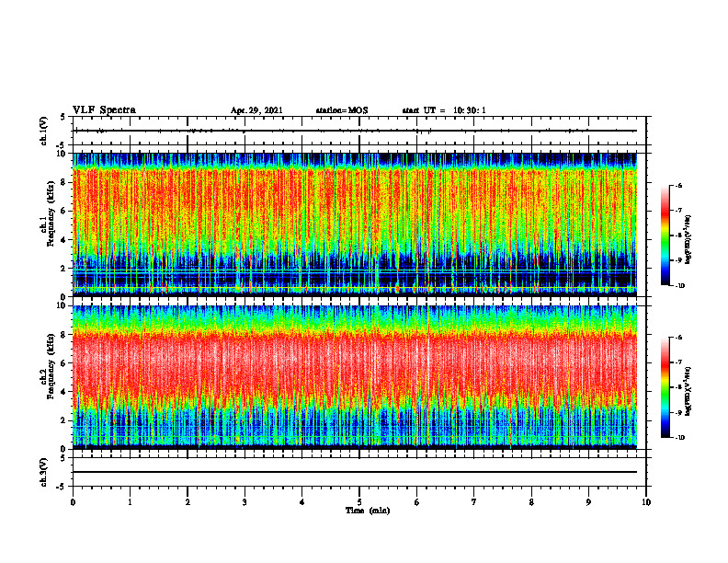728x563 pixels.
Task: Click the ch.1 frequency tick label "6"
Action: (64, 211)
